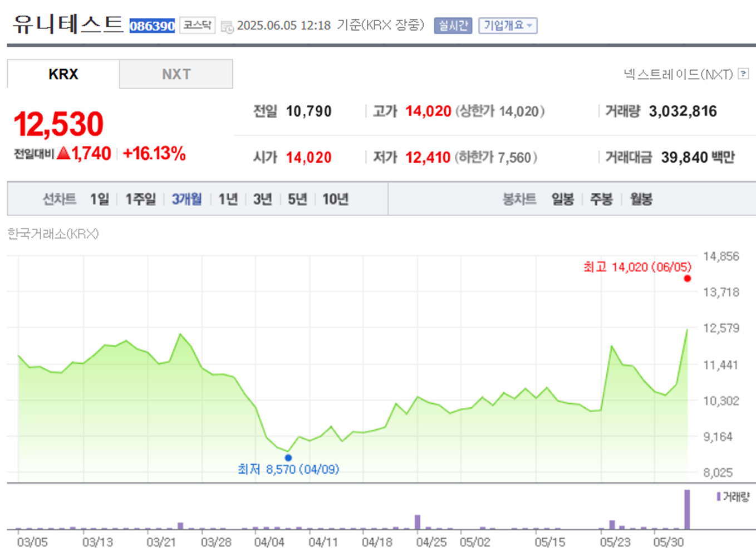Screen dimensions: 756x551
Task: Show the 1주일 line chart
Action: (x=140, y=199)
